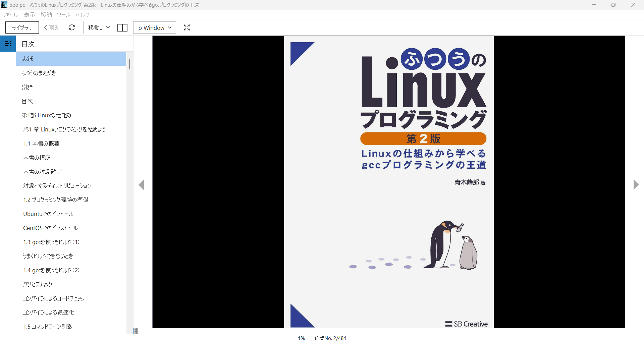Go to next page arrow
This screenshot has height=342, width=644.
coord(636,185)
